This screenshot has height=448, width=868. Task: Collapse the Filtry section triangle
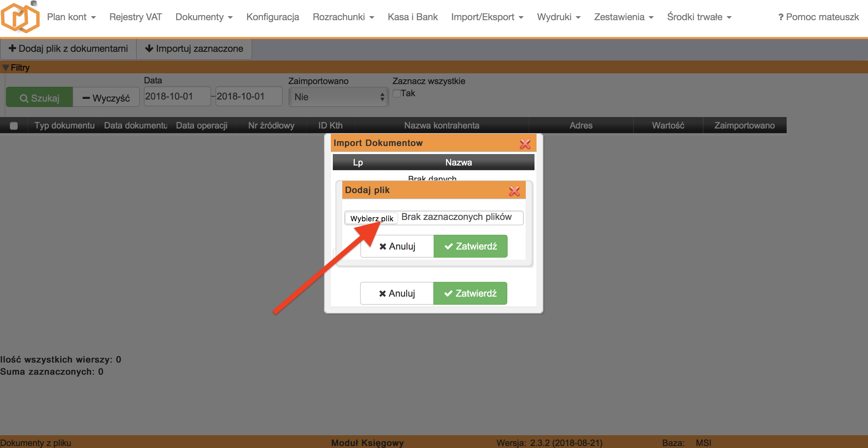tap(5, 67)
